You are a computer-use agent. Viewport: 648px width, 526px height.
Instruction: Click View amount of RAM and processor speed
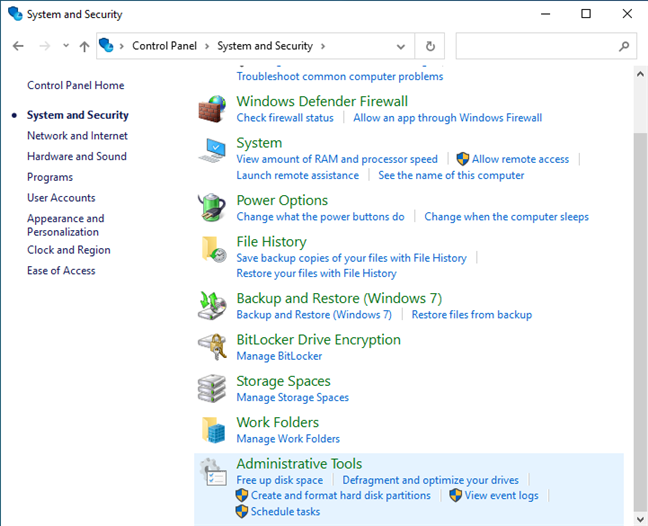337,159
